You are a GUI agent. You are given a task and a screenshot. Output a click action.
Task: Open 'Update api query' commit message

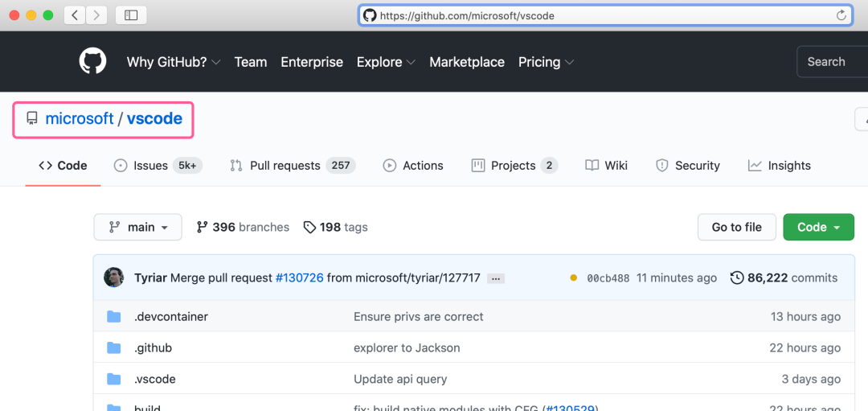point(400,380)
